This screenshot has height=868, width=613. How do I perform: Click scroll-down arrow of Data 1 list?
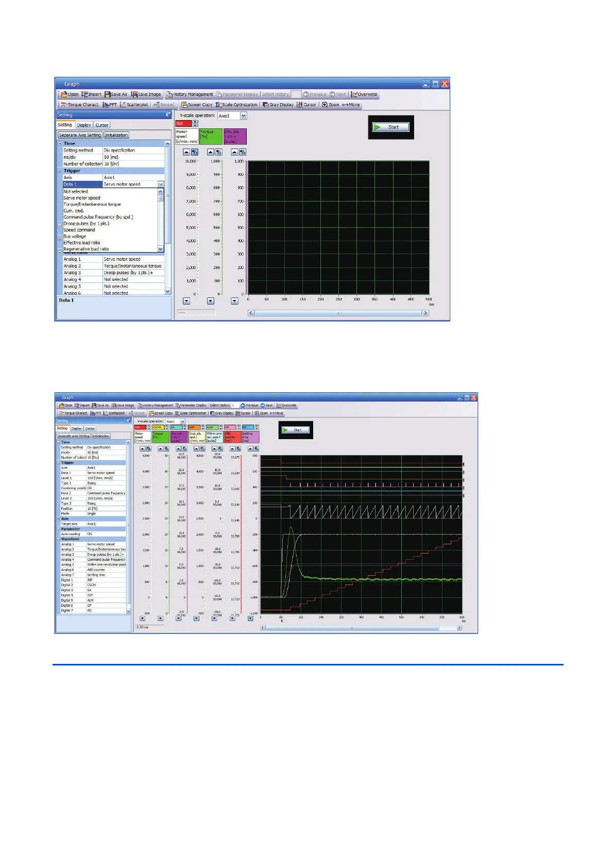tap(161, 249)
